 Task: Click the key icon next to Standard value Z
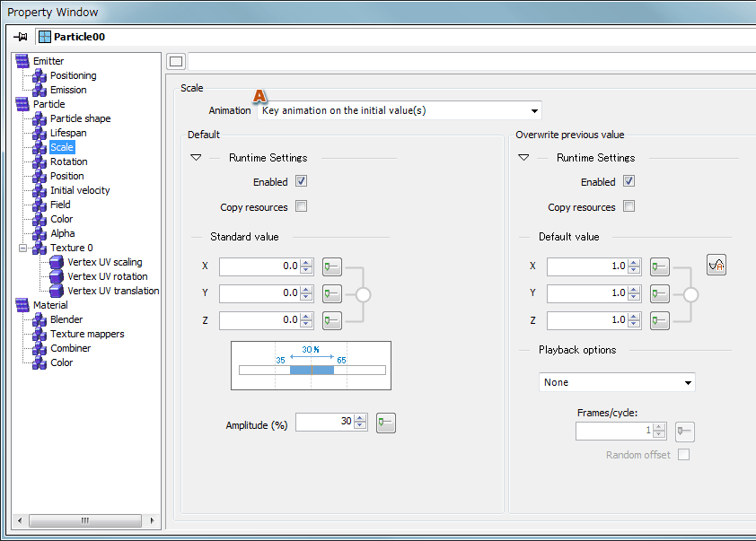coord(332,320)
